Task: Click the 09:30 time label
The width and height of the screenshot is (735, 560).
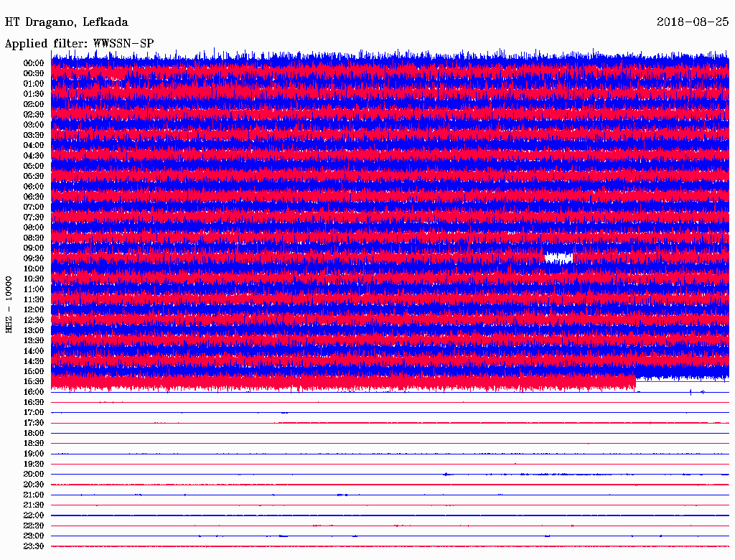Action: click(34, 258)
